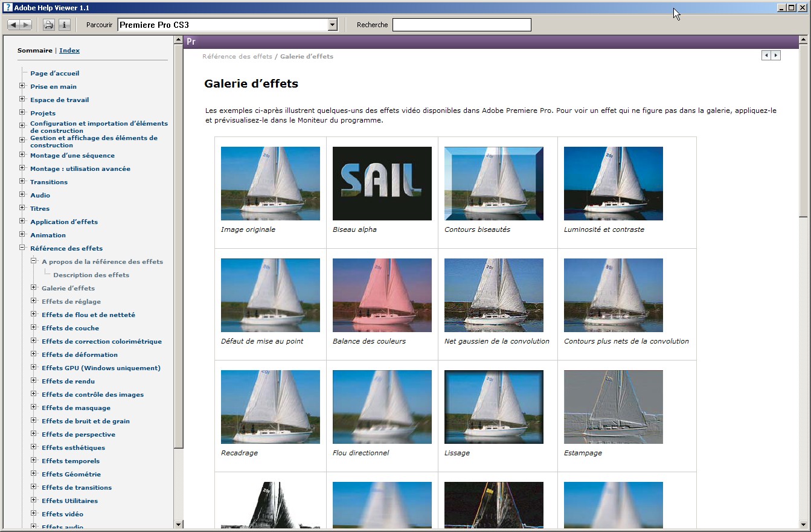
Task: Expand the Effets de réglage node
Action: 34,301
